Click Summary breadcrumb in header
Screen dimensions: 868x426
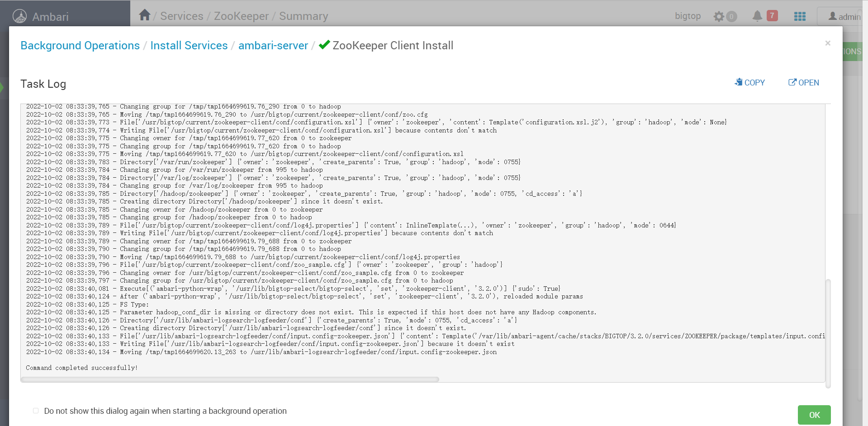coord(304,16)
